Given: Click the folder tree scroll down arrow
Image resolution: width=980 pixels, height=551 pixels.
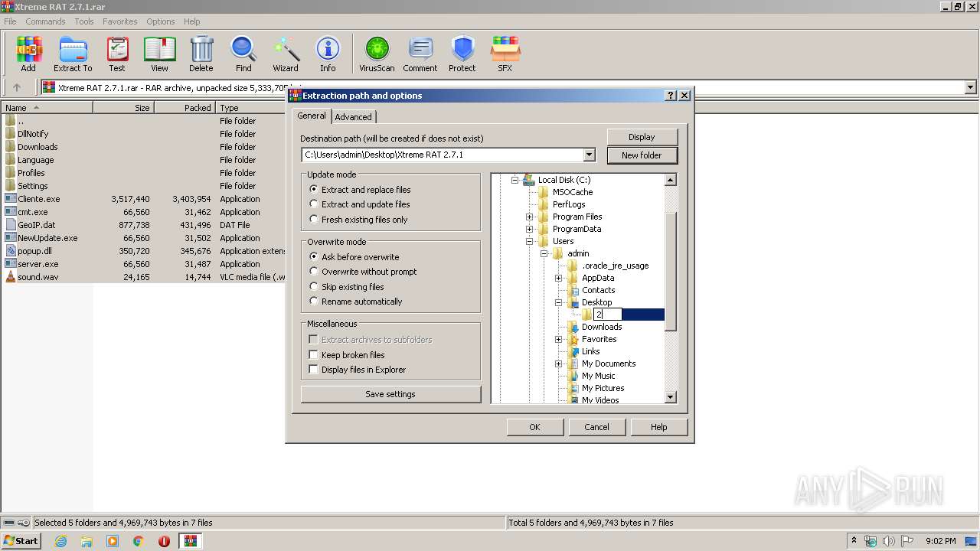Looking at the screenshot, I should tap(671, 397).
